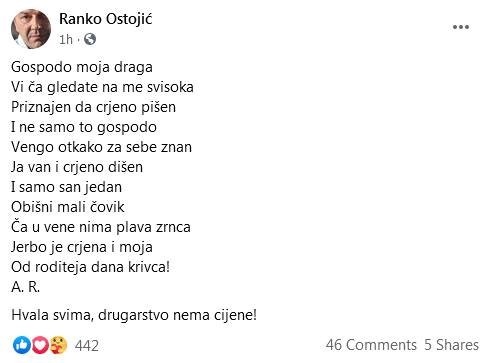Click the red heart Love reaction icon
The height and width of the screenshot is (363, 488).
coord(40,345)
